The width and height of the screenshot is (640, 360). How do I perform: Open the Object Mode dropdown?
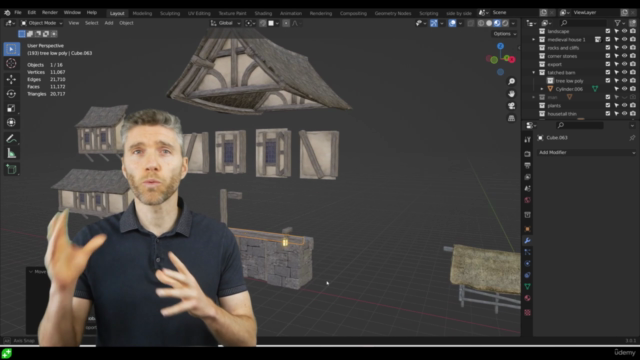click(42, 23)
